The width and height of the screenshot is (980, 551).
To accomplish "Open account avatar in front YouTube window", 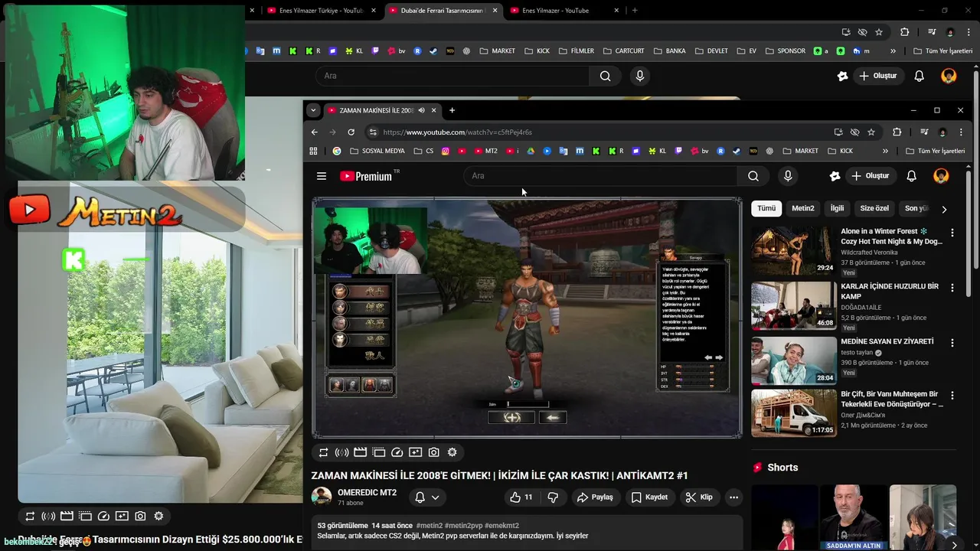I will click(x=941, y=176).
